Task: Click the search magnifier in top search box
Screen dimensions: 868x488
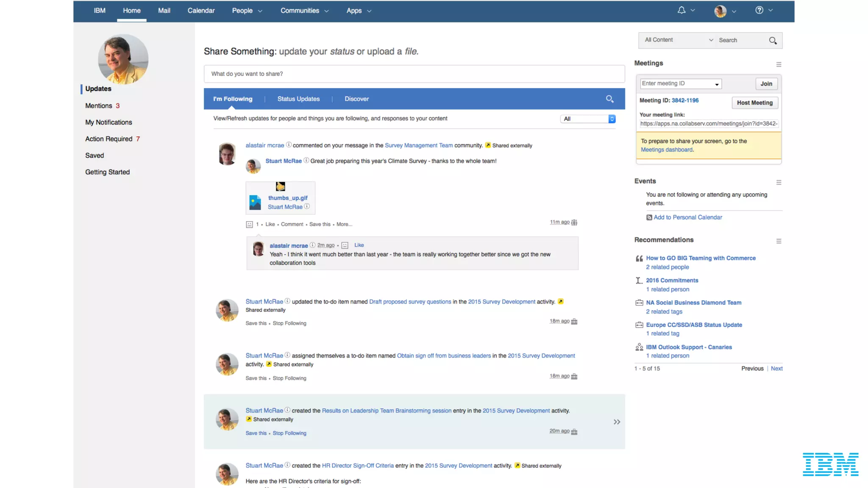Action: [x=773, y=40]
